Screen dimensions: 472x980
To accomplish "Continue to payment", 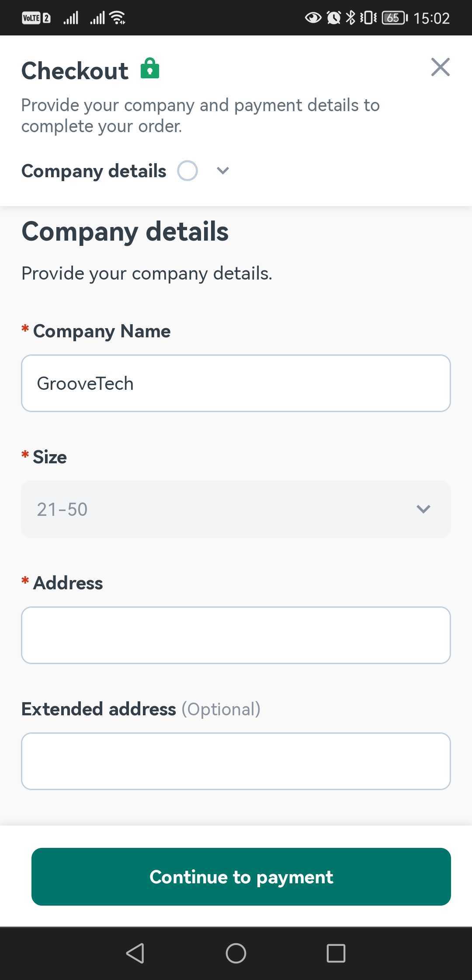I will (241, 877).
